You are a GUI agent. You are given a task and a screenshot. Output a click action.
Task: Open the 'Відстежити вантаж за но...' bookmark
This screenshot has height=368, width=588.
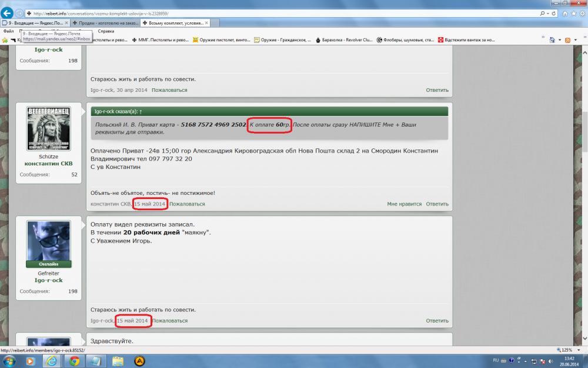click(x=466, y=40)
